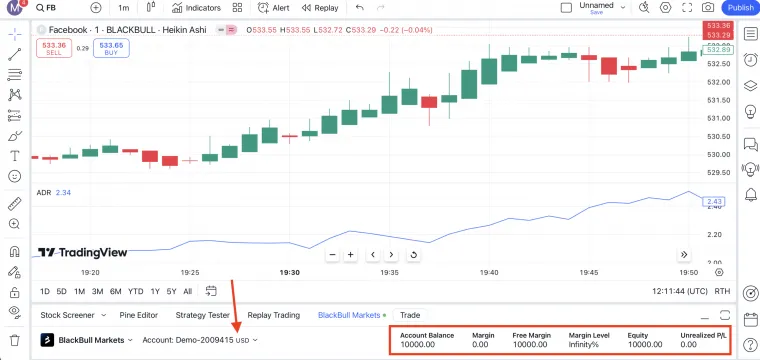The height and width of the screenshot is (360, 760).
Task: Open the watchlist panel icon
Action: pos(750,34)
